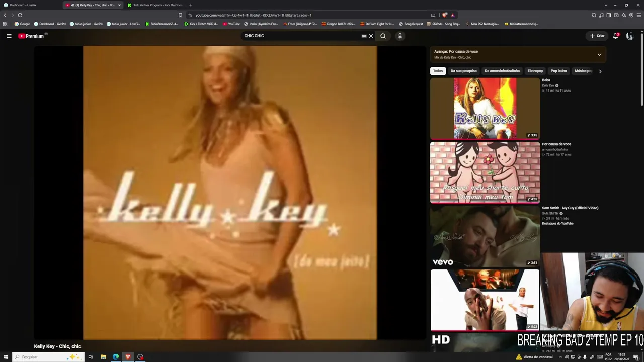
Task: Open the Def Jam Fight for N... bookmark
Action: (x=377, y=24)
